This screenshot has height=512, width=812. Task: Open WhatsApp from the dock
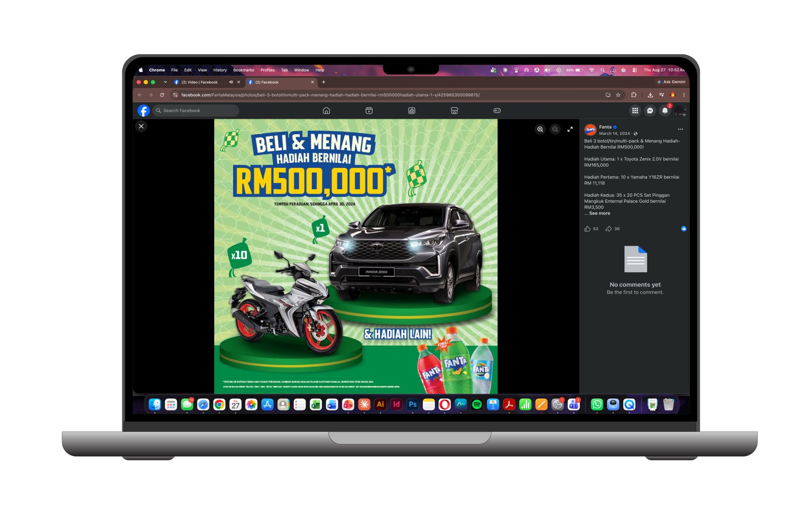point(597,405)
